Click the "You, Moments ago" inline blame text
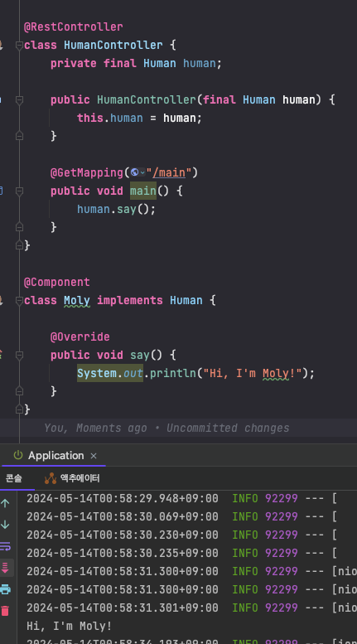357x644 pixels. click(95, 428)
